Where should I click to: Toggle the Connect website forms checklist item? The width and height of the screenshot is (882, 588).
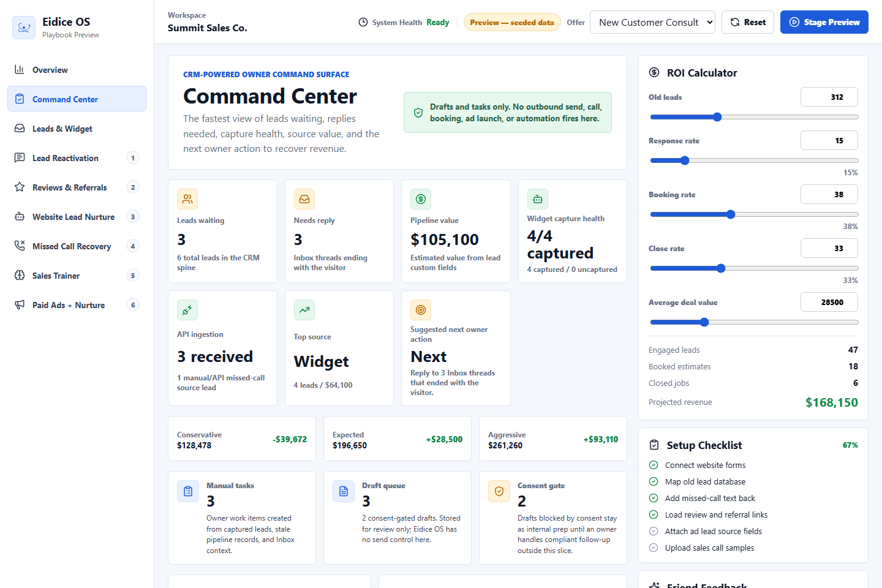point(654,465)
